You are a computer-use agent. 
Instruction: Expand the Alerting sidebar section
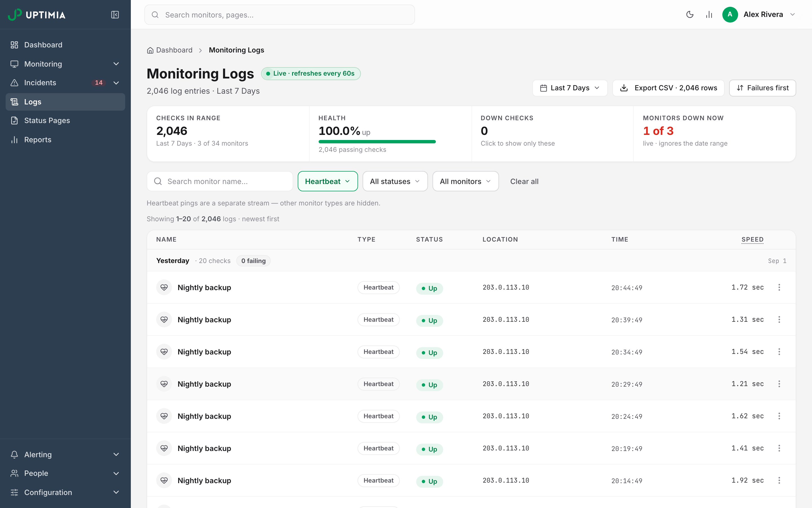(x=65, y=455)
